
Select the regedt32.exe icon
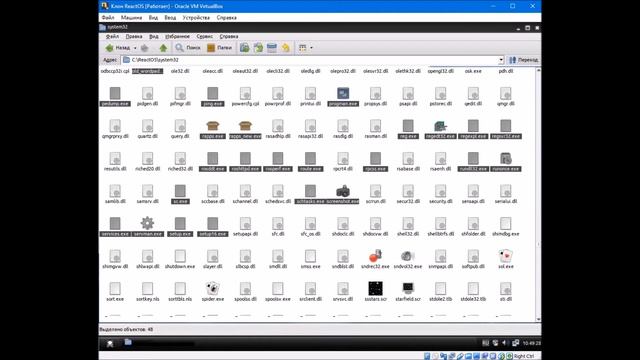(x=440, y=126)
